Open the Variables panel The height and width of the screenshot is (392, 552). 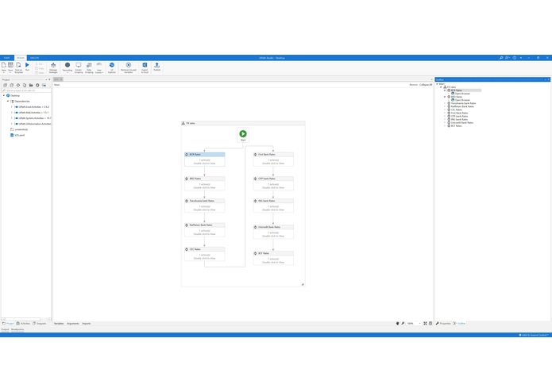tap(59, 324)
